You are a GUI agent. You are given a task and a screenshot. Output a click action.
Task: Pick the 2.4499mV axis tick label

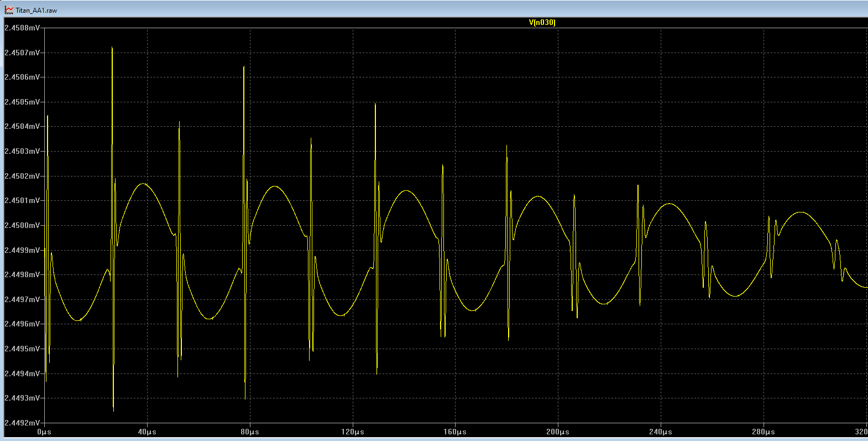point(22,250)
